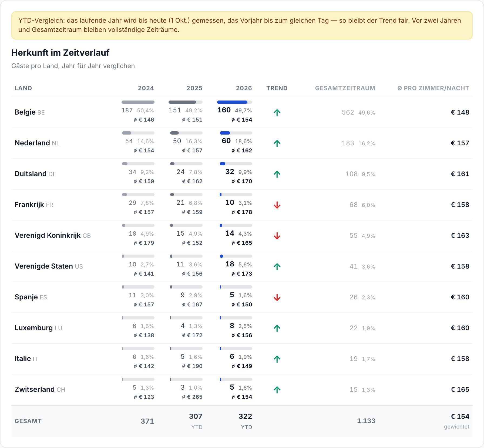
Task: Click the GESAMT total 1.133
Action: click(366, 421)
